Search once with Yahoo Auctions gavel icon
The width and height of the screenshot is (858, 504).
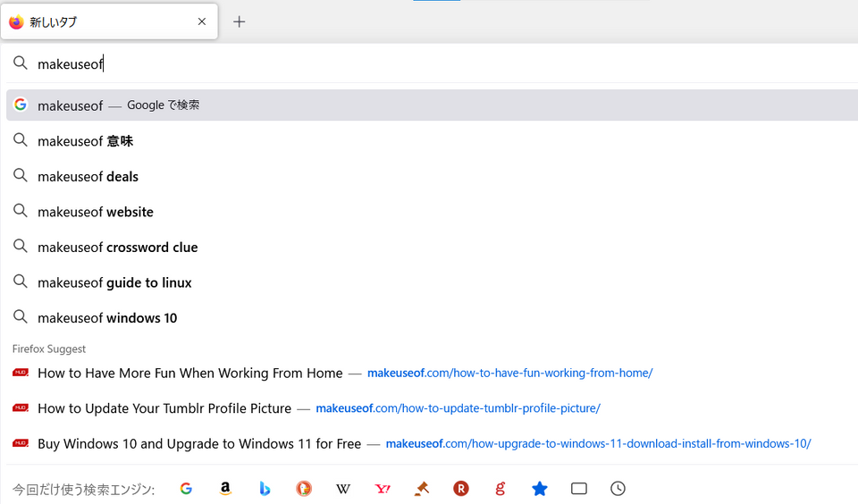point(422,489)
